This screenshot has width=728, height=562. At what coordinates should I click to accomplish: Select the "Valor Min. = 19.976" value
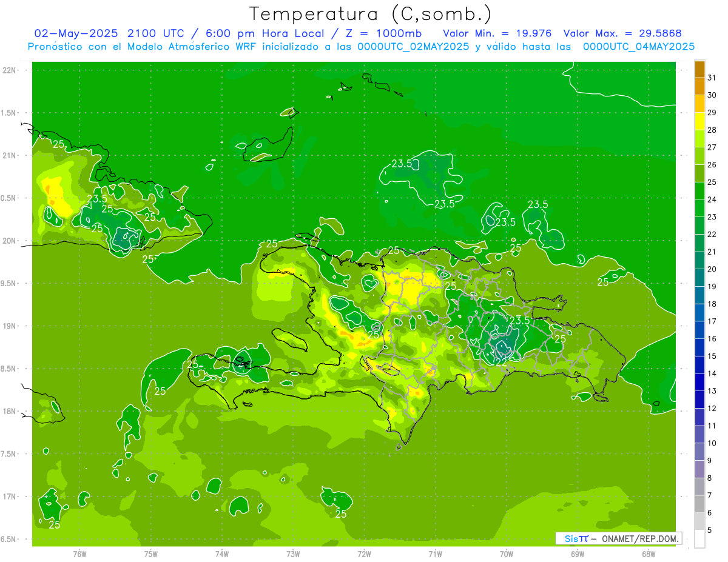click(497, 33)
